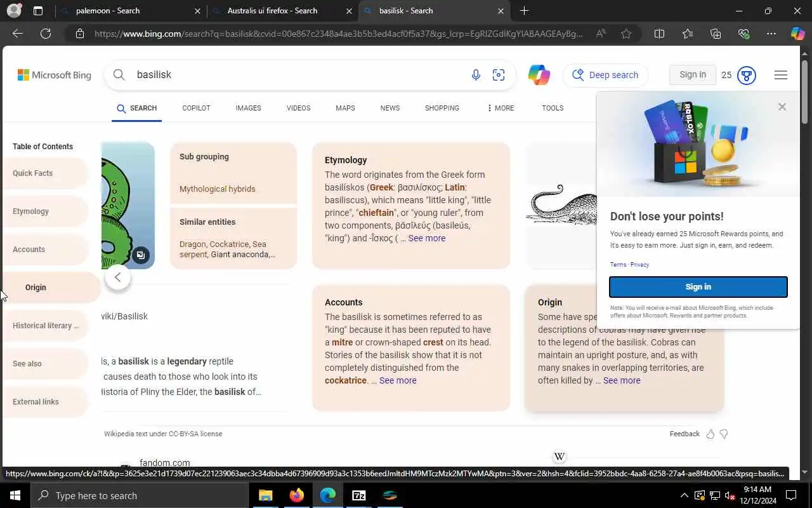Jump to See also section
This screenshot has height=508, width=812.
tap(44, 364)
